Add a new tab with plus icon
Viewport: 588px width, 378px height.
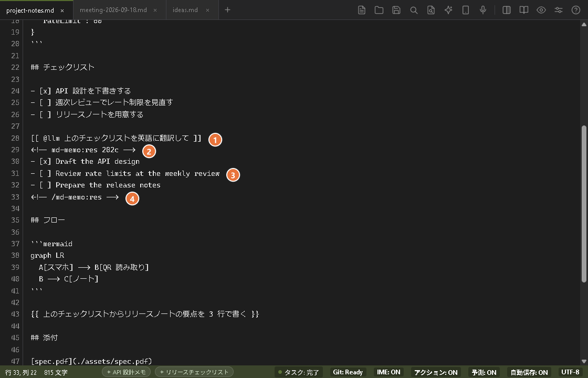(x=227, y=10)
